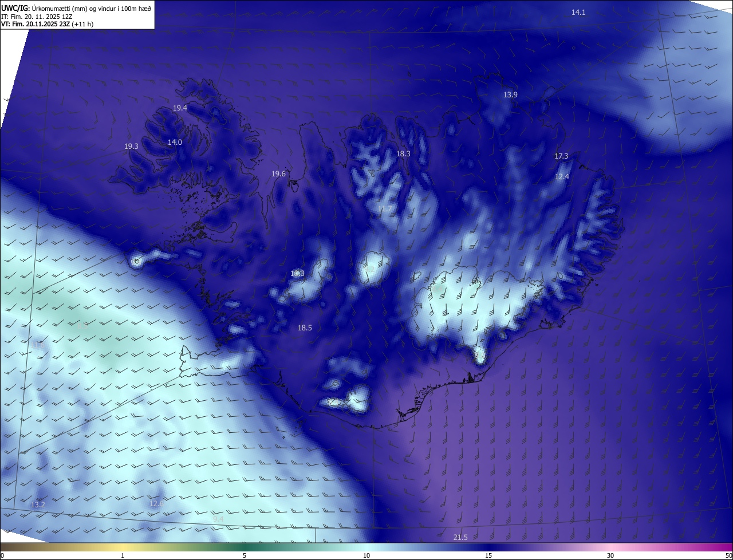The width and height of the screenshot is (733, 560).
Task: Click the colour scale tick label 0
Action: click(x=2, y=555)
